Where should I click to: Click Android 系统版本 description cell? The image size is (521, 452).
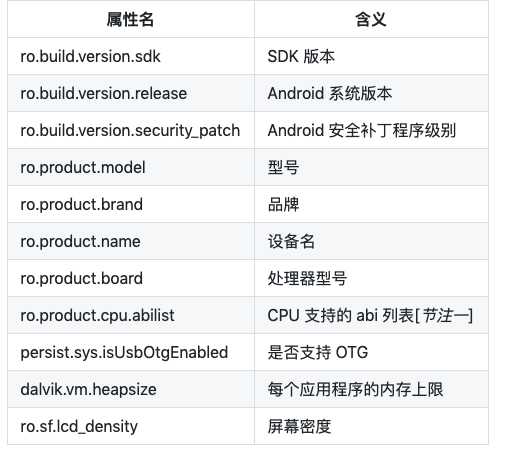(x=371, y=93)
